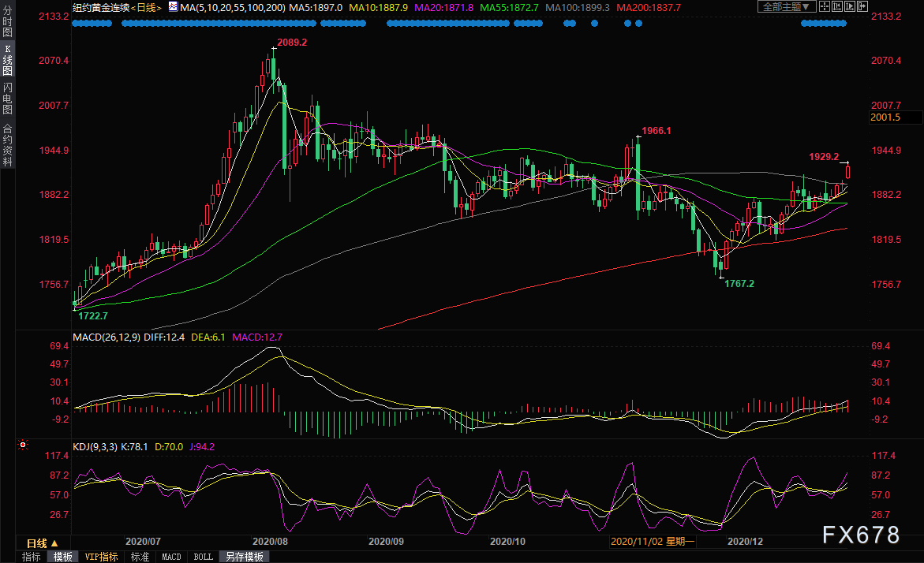Click the MA55:1872.7 value

tap(509, 8)
